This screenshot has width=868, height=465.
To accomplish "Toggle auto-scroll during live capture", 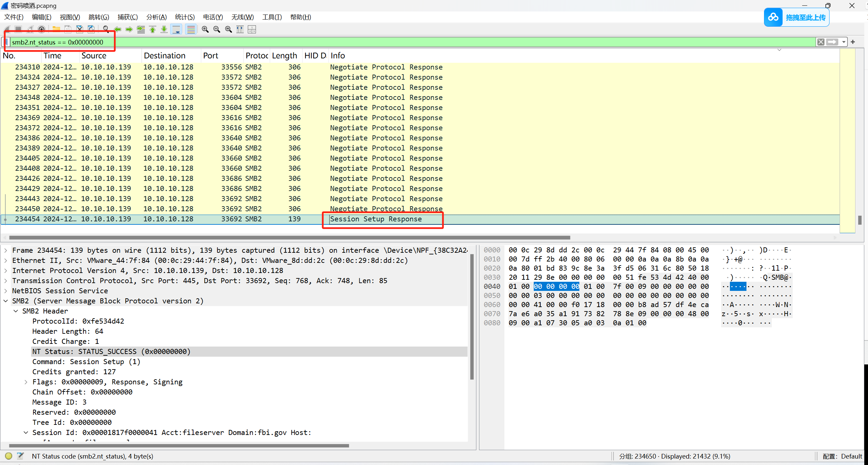I will (176, 30).
